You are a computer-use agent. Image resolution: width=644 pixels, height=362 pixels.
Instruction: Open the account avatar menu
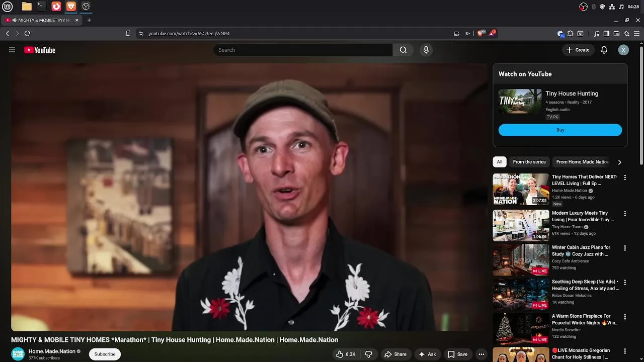(x=623, y=50)
